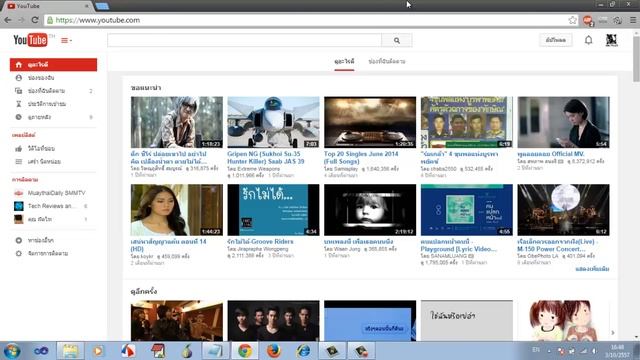Play the Official MV thumbnail lasting 5:54
Screen dimensions: 640x360
(563, 122)
